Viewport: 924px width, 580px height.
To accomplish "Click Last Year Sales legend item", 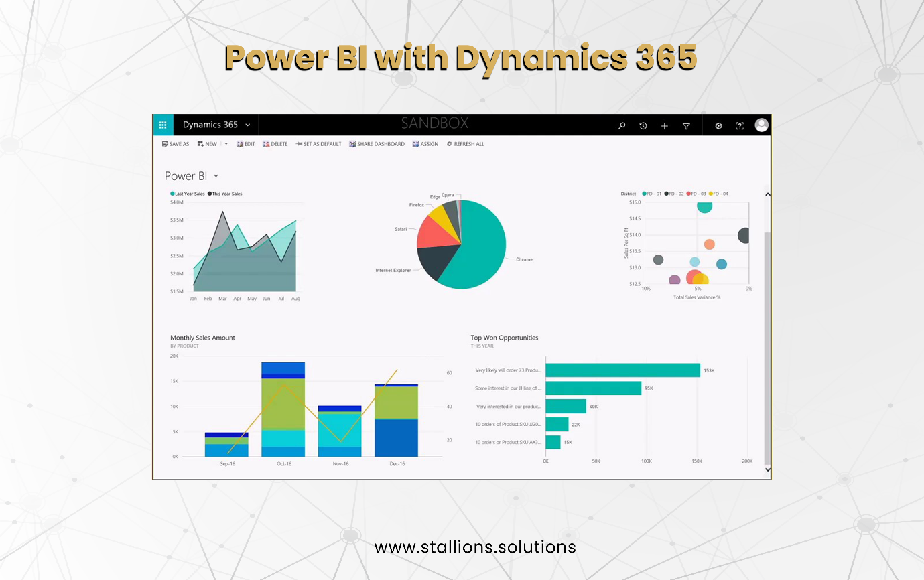I will coord(188,194).
